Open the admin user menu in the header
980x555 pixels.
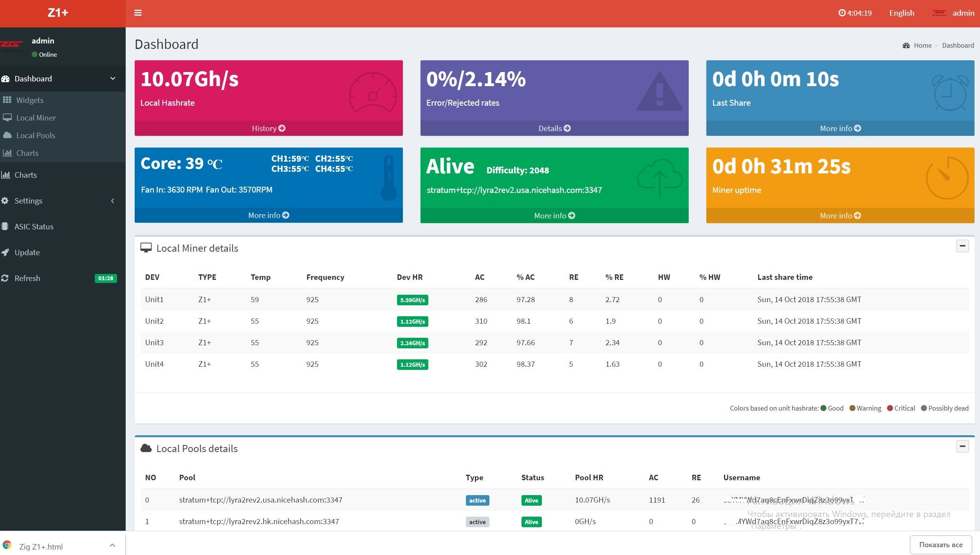tap(963, 13)
